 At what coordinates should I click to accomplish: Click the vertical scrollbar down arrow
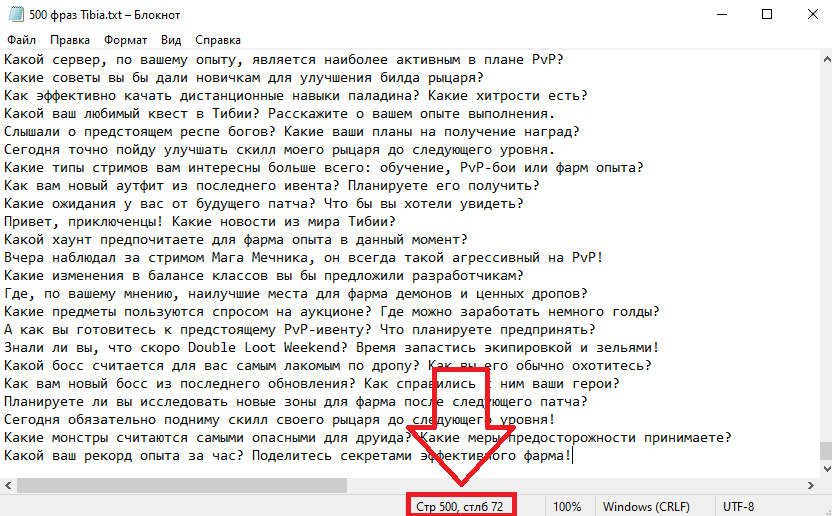[x=826, y=469]
